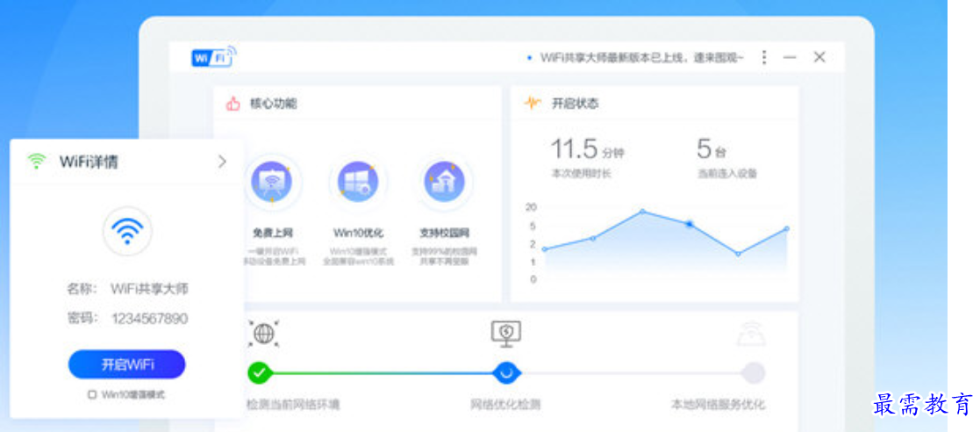The image size is (980, 432).
Task: Enable the Win10增强模式 checkbox
Action: [x=92, y=394]
